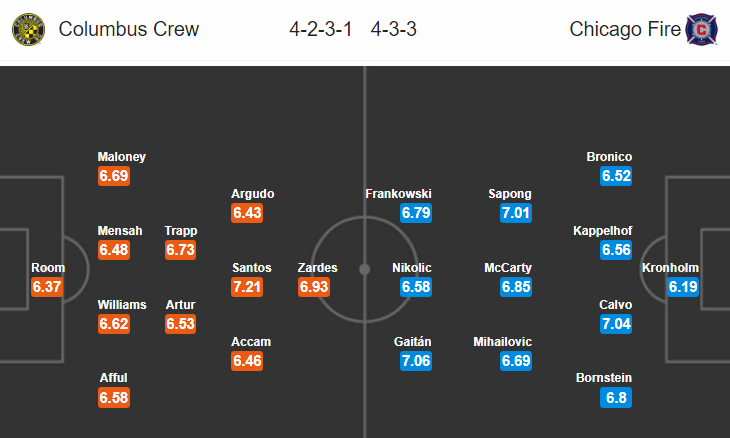The image size is (730, 438).
Task: Select the 4-2-3-1 formation label
Action: [x=321, y=29]
